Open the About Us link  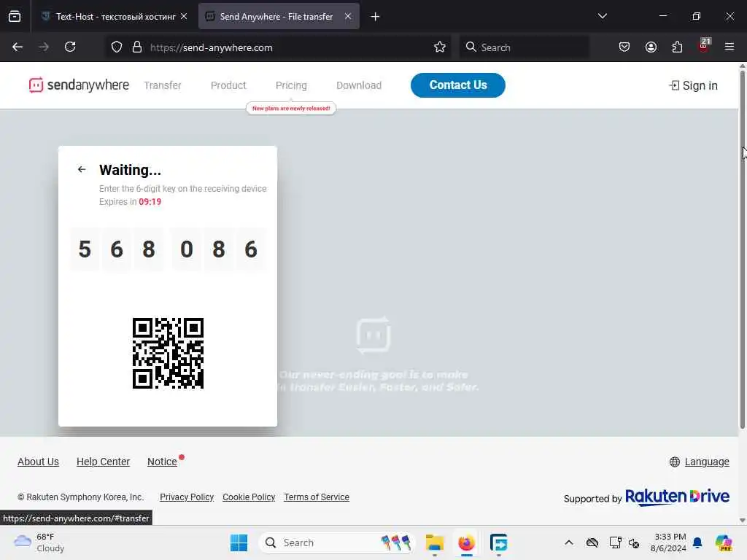point(38,462)
